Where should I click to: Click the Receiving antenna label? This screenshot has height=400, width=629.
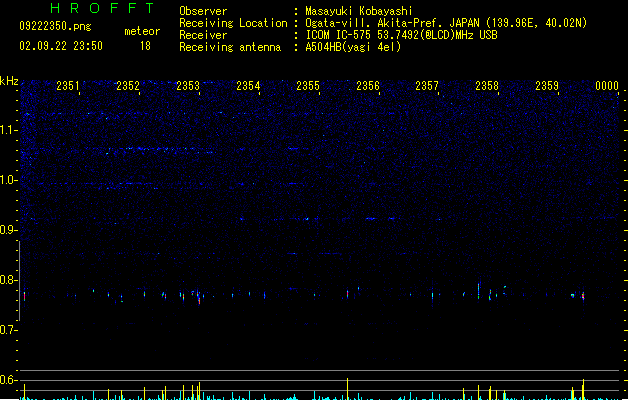230,47
